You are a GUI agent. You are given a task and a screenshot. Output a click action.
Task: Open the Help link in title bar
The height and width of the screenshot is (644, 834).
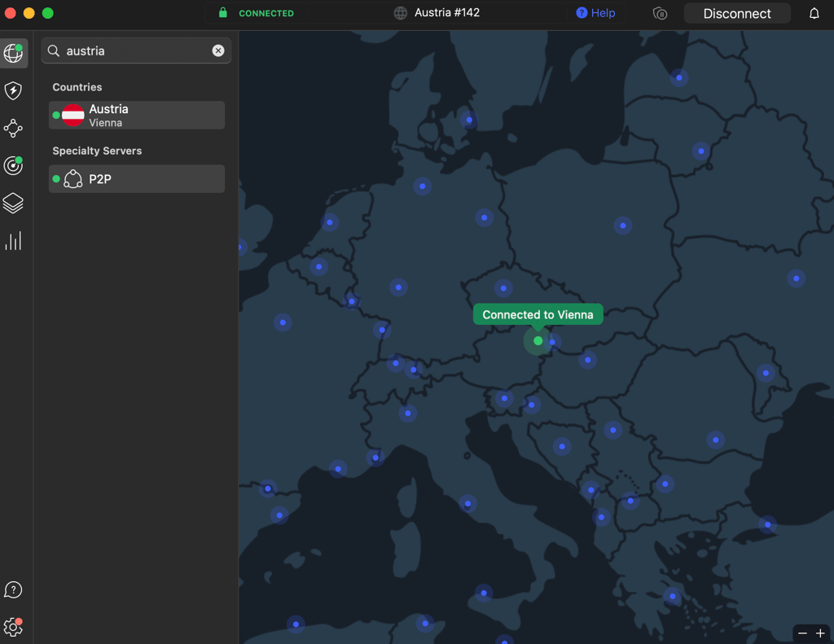click(595, 13)
